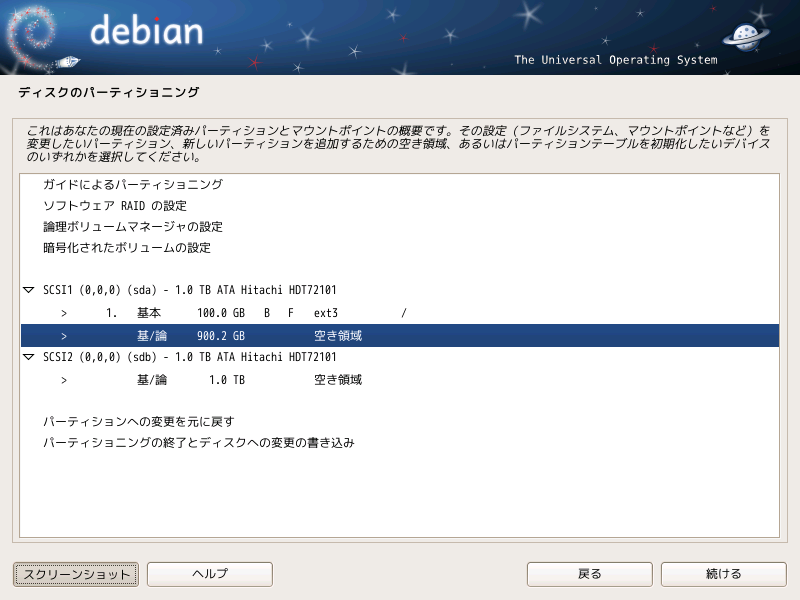Image resolution: width=800 pixels, height=600 pixels.
Task: Choose パーティショニングの終了とディスクへの変更の書き込み
Action: pos(198,443)
